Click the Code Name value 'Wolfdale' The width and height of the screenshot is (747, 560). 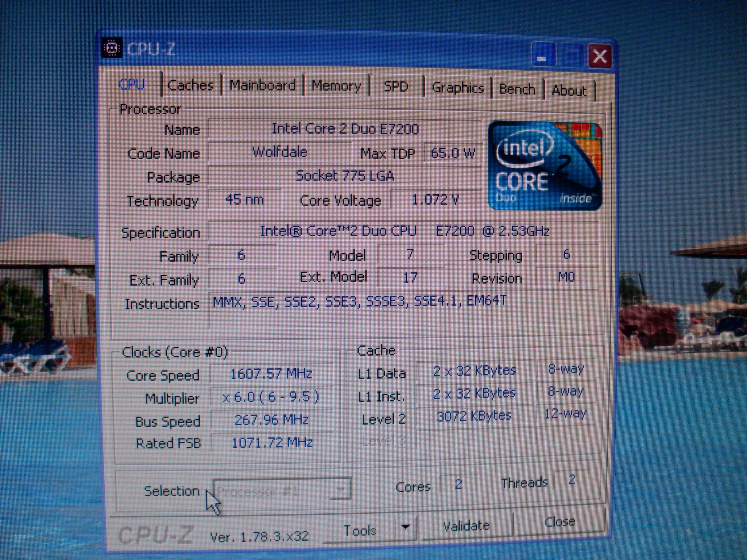tap(280, 152)
